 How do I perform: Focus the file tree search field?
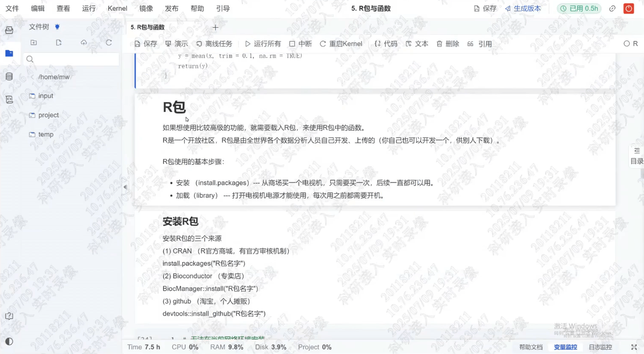click(72, 59)
